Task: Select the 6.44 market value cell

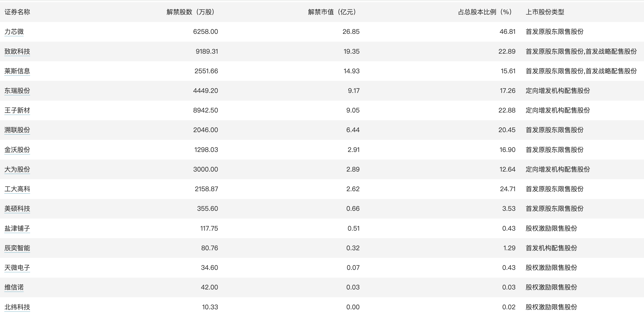Action: click(353, 130)
